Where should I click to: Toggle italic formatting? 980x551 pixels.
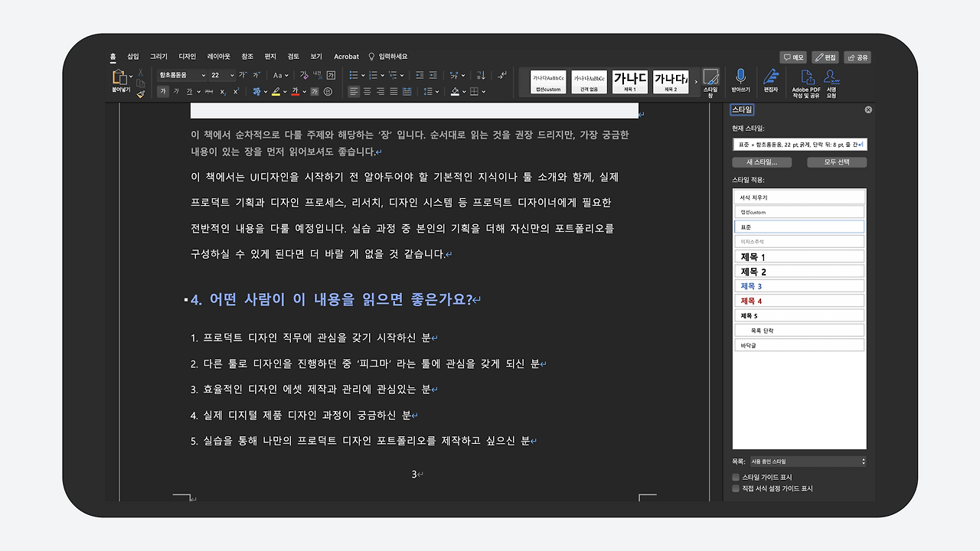tap(176, 92)
